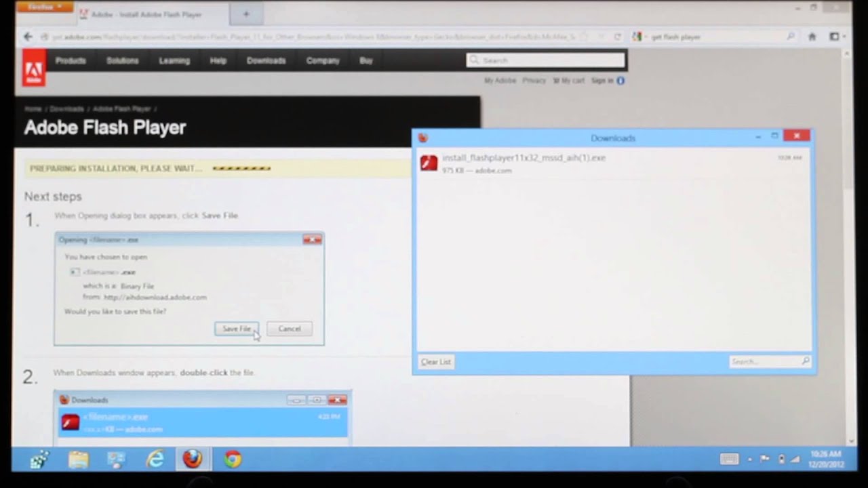Go back with Firefox back arrow
Screen dimensions: 868x488
pos(28,37)
